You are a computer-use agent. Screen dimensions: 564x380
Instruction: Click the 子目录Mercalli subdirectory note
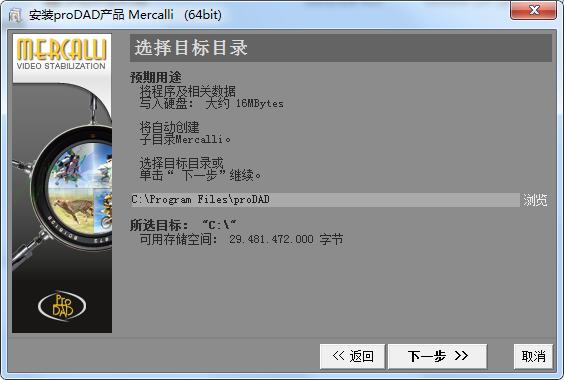coord(185,139)
